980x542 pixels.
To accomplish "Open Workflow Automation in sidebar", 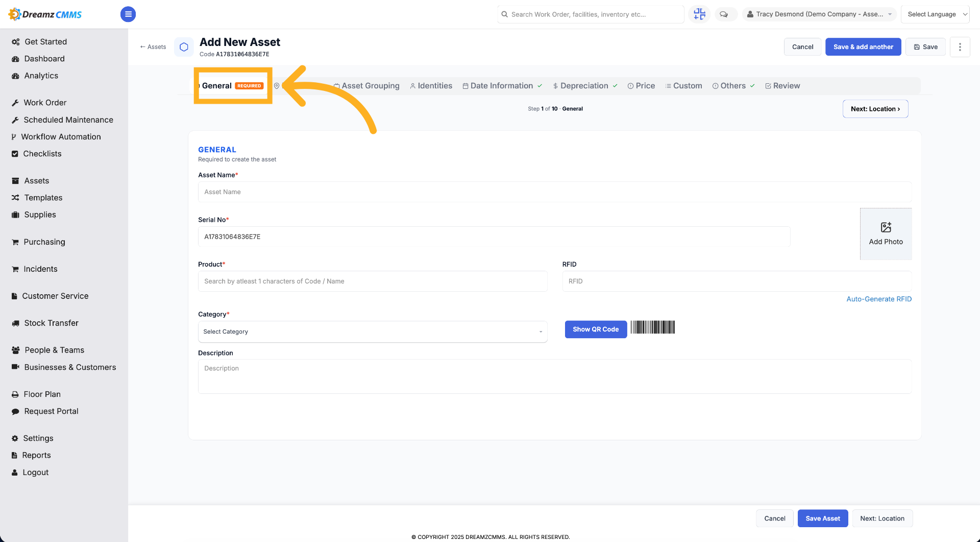I will coord(61,137).
